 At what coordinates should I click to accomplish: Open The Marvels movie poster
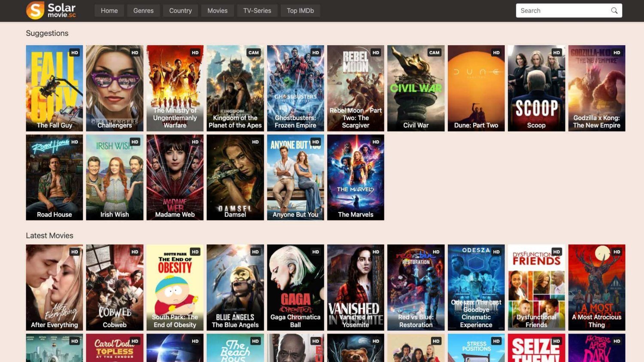tap(355, 177)
